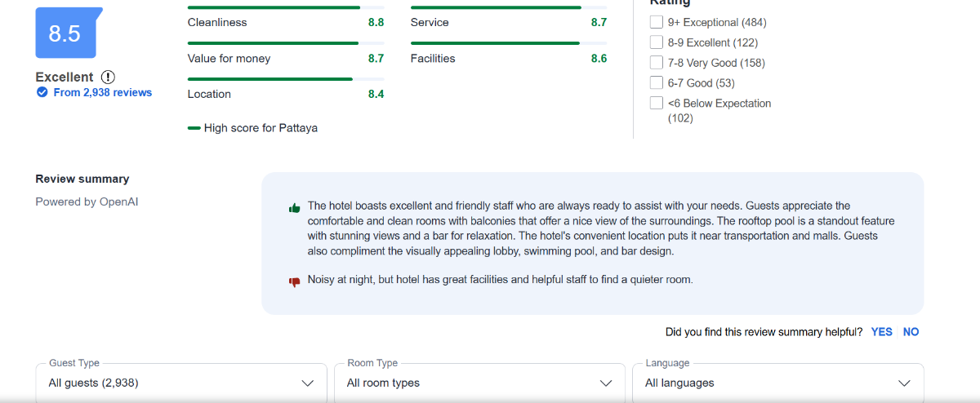Click the 8.5 score badge
The image size is (980, 403).
(65, 33)
